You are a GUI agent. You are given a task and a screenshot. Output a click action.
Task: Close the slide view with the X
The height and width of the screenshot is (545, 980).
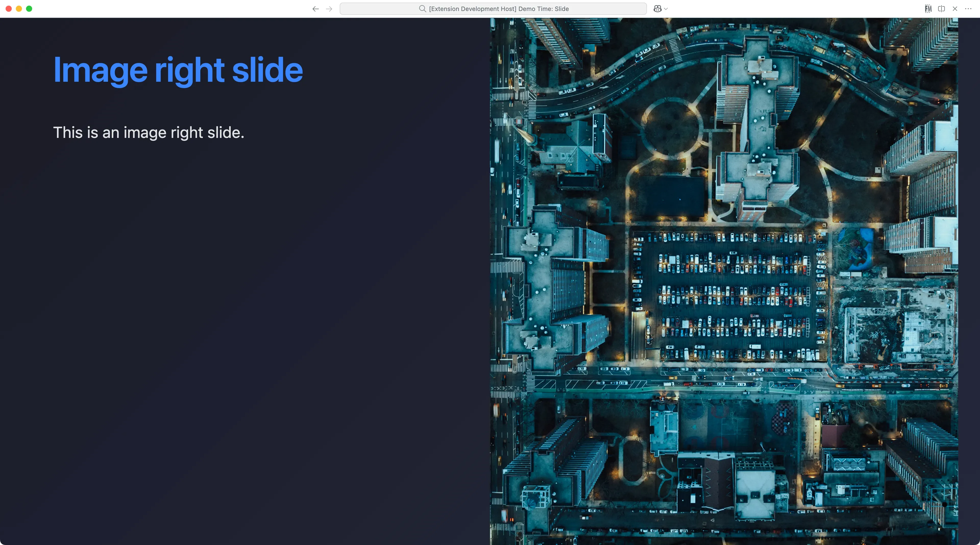coord(955,9)
